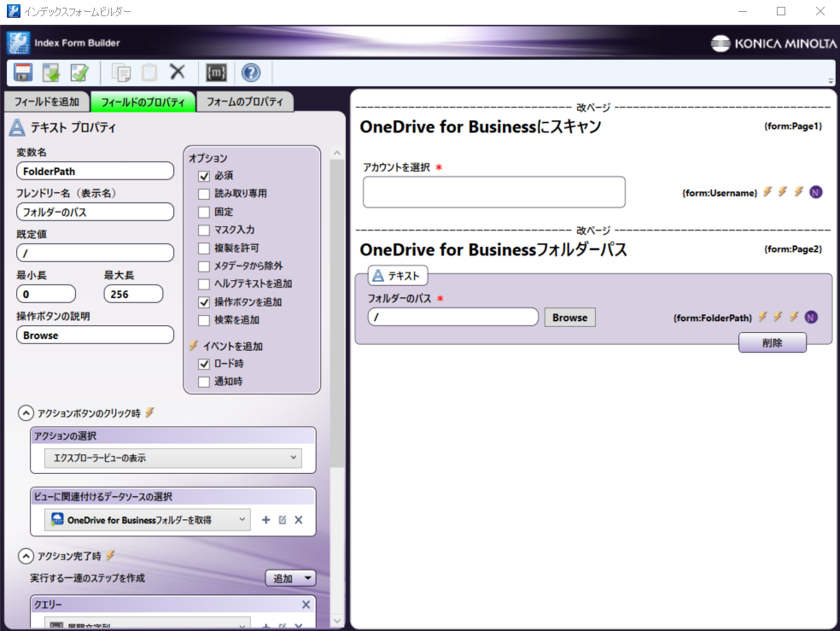Click the Save form floppy disk icon
The image size is (840, 631).
point(23,73)
